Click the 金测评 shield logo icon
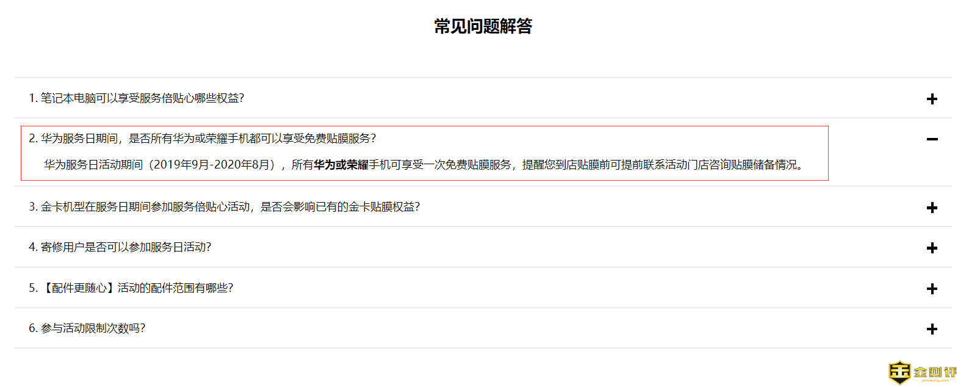The image size is (980, 387). point(899,372)
